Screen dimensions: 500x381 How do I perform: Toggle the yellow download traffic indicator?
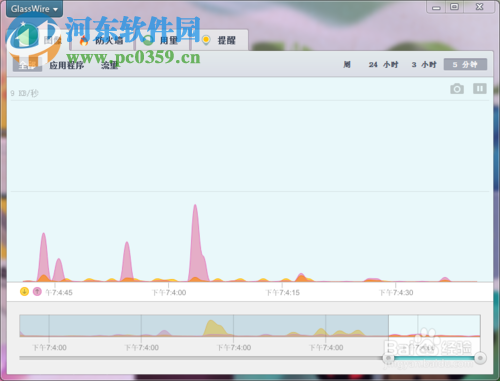click(x=24, y=291)
